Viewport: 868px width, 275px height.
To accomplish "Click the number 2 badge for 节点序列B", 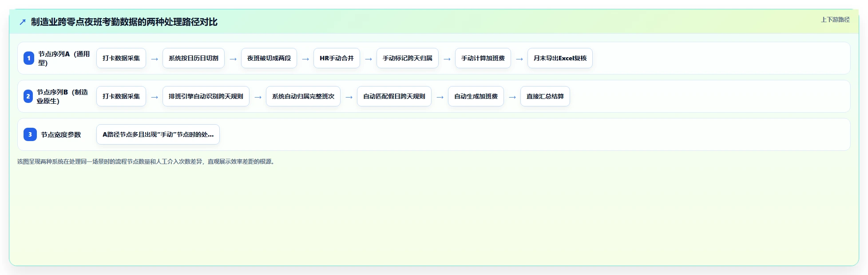I will pos(28,96).
